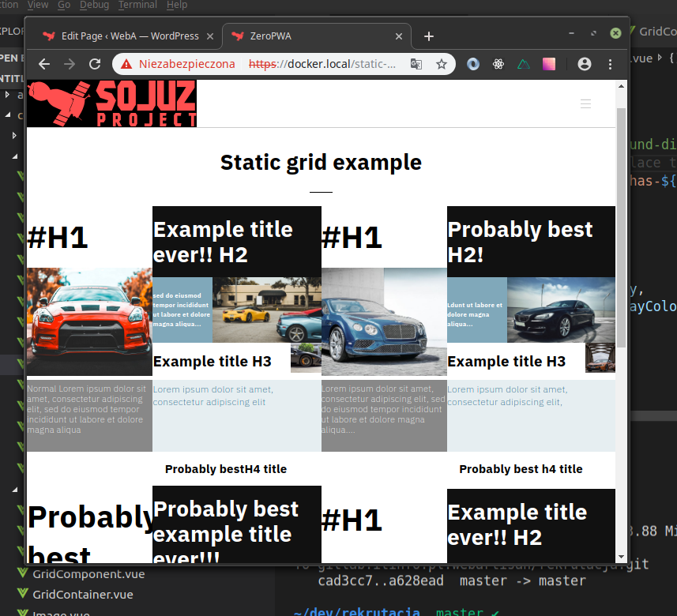Image resolution: width=677 pixels, height=616 pixels.
Task: Open GridComponent.vue in editor explorer
Action: tap(88, 573)
